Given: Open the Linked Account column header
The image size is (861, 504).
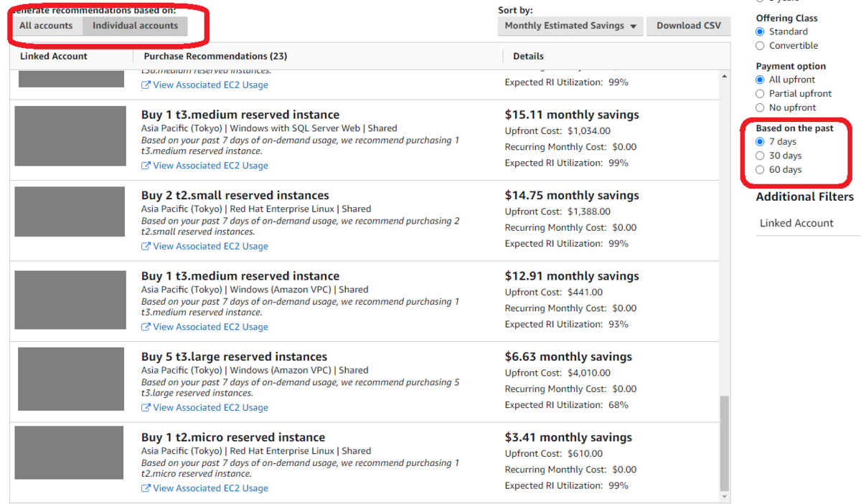Looking at the screenshot, I should click(54, 56).
